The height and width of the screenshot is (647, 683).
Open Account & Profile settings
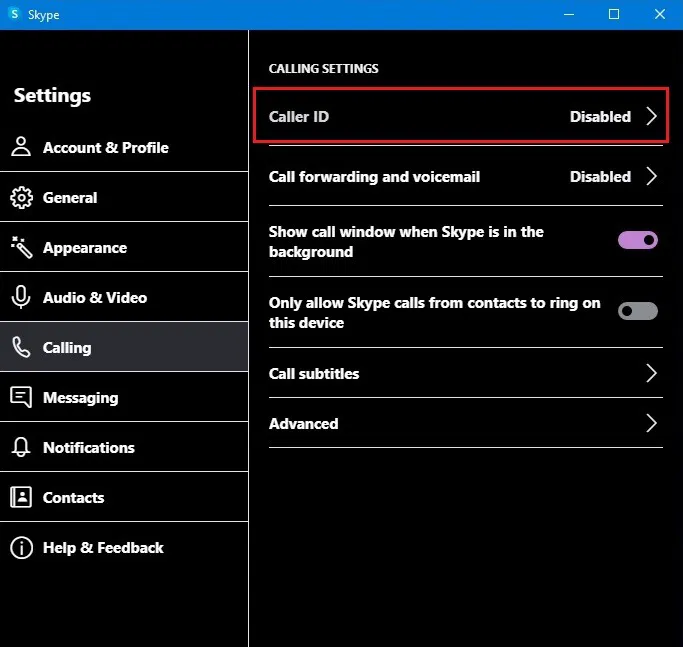click(x=124, y=147)
